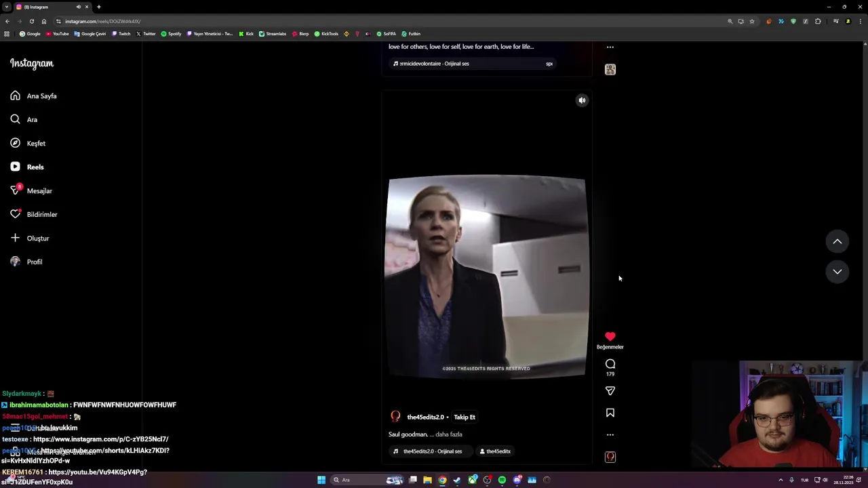The height and width of the screenshot is (488, 868).
Task: Expand caption with daha fazla
Action: pyautogui.click(x=449, y=434)
